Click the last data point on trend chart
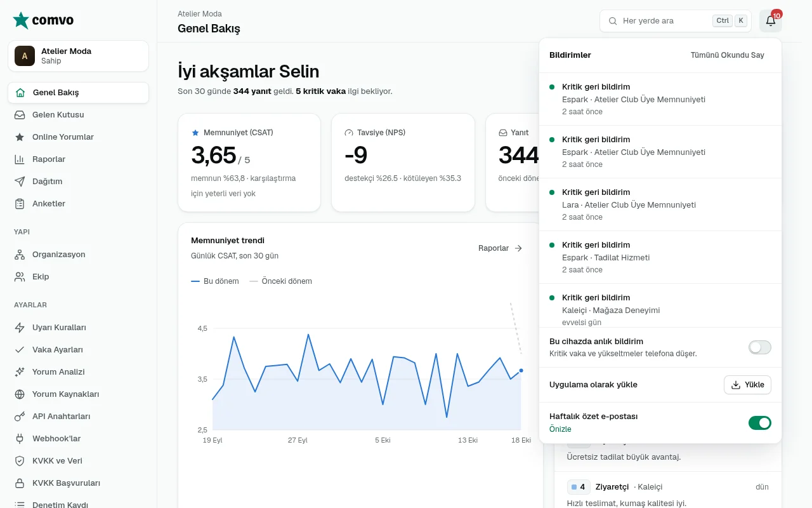 521,370
